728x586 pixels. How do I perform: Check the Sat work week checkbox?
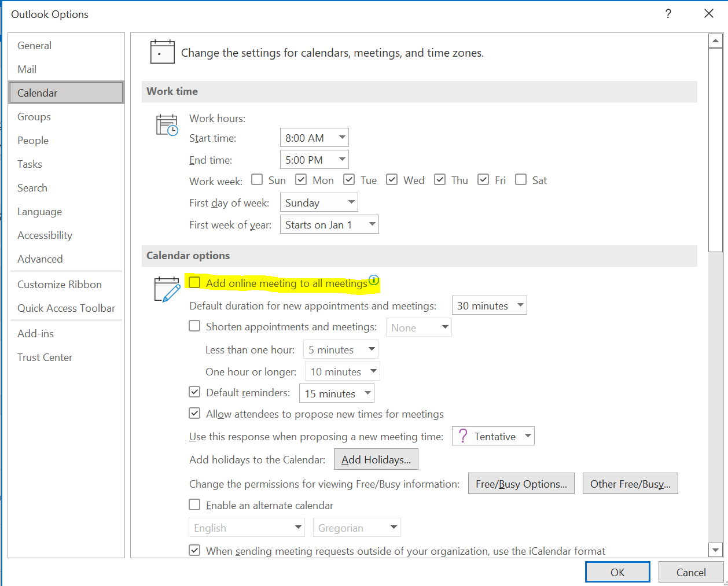521,179
